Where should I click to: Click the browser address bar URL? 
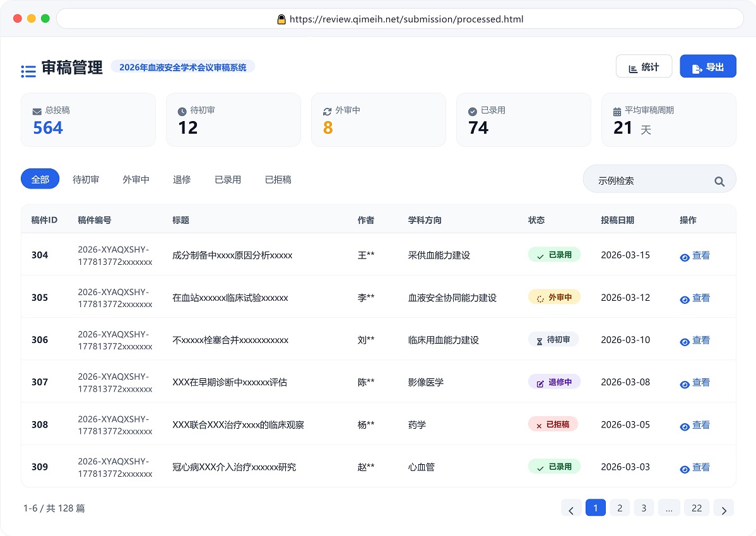(x=406, y=20)
